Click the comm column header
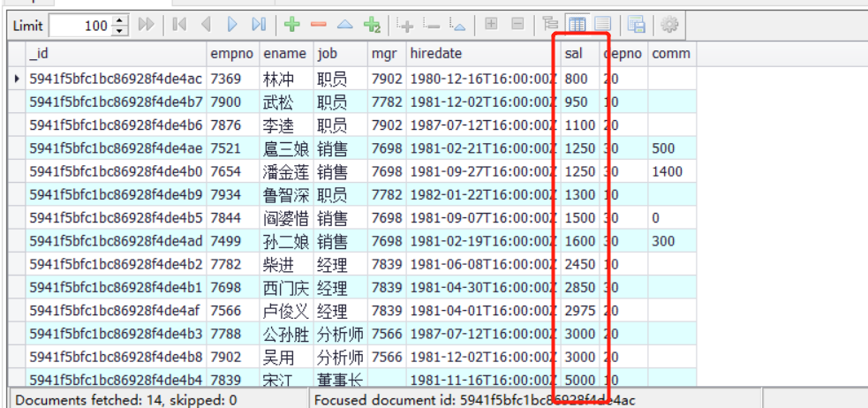The width and height of the screenshot is (868, 408). (x=672, y=54)
